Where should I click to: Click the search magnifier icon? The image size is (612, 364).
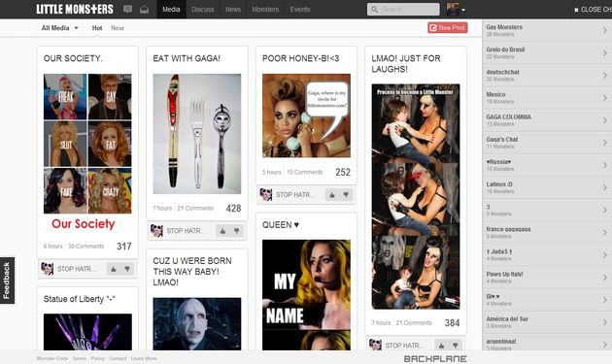pyautogui.click(x=374, y=10)
